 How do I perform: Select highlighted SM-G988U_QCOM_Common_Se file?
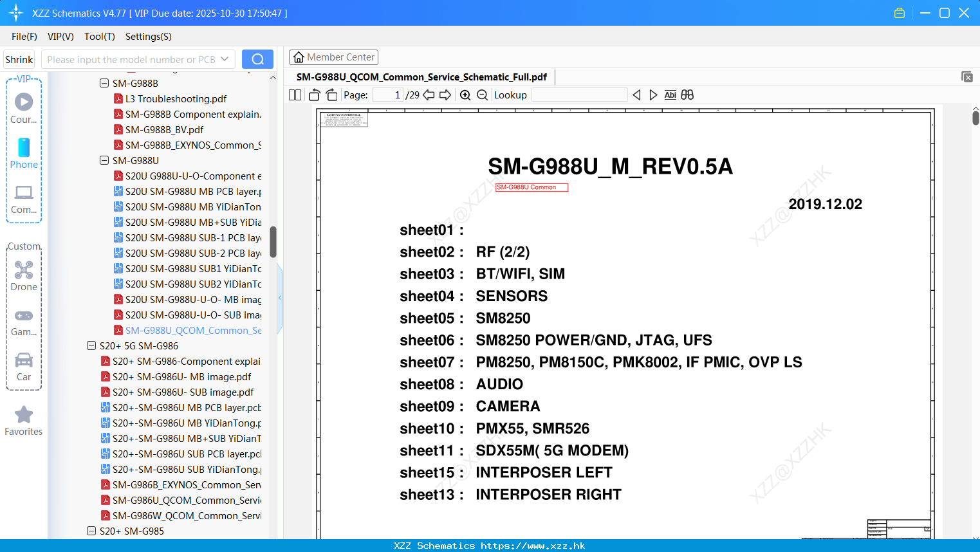(187, 330)
